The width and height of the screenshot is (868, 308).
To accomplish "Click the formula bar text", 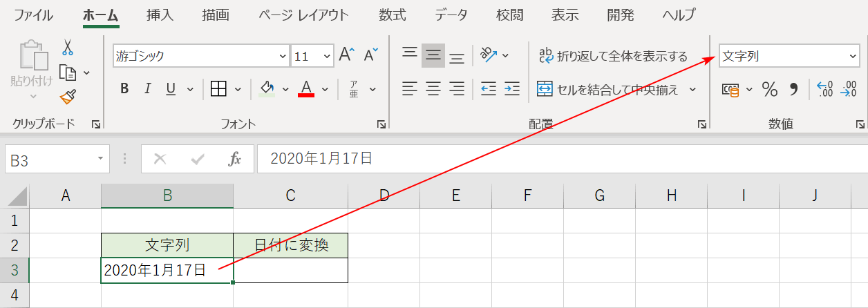I will pyautogui.click(x=321, y=159).
